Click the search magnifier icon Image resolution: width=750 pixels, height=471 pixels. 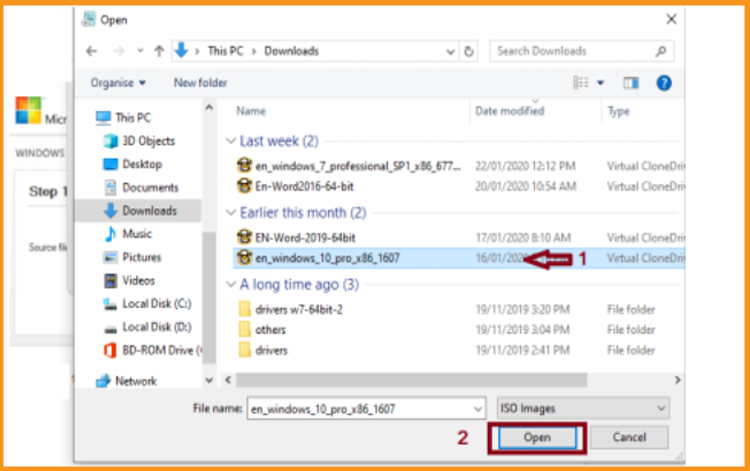[661, 51]
